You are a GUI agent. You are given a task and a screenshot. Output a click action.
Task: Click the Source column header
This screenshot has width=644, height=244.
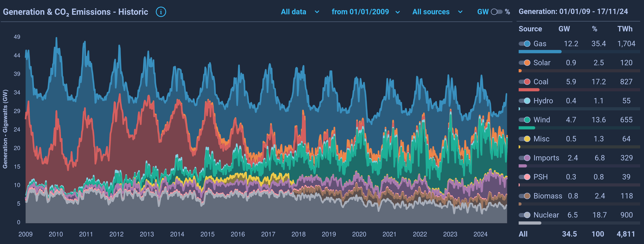tap(530, 29)
